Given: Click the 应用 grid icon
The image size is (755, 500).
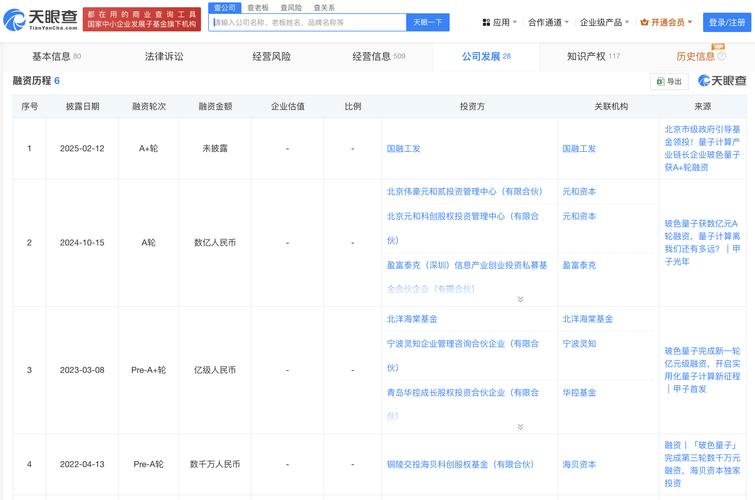Looking at the screenshot, I should point(486,22).
